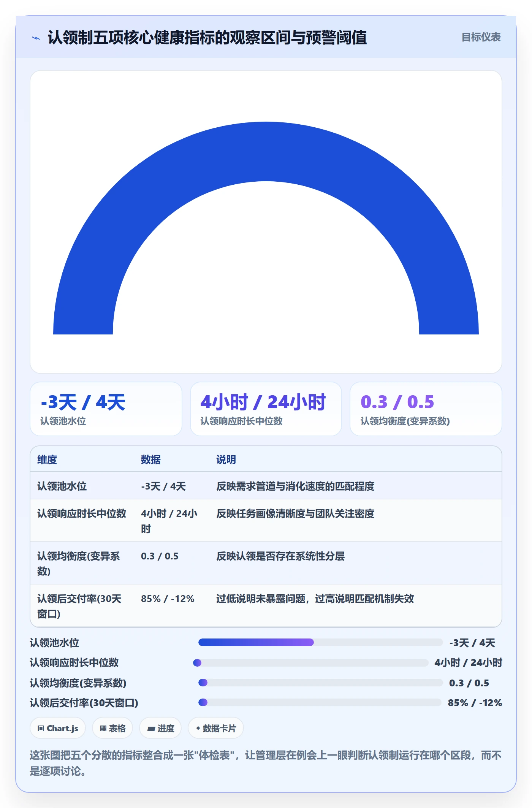Click table cell 认领池水位 in 维度 column
The image size is (532, 808).
tap(62, 486)
